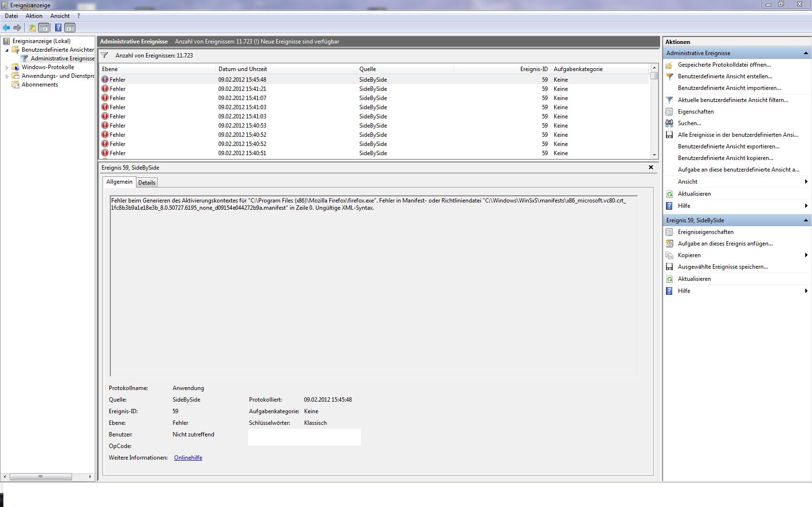Click event list scrollbar down arrow
812x507 pixels.
click(x=654, y=155)
